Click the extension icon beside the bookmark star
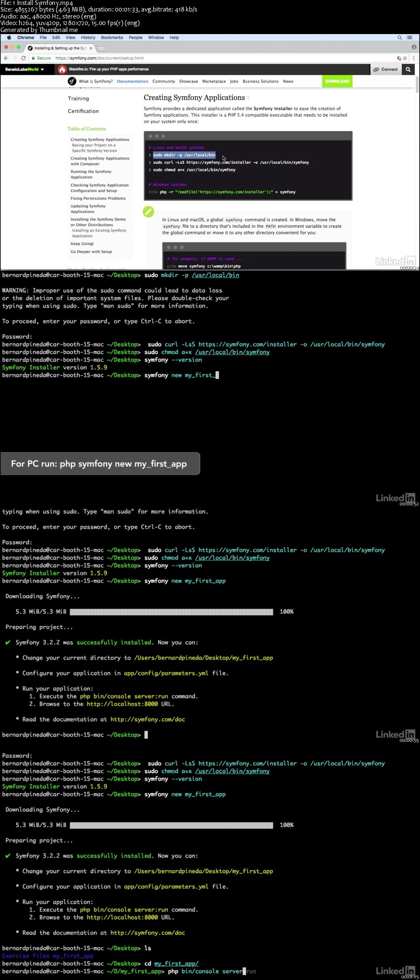The width and height of the screenshot is (420, 980). (399, 58)
